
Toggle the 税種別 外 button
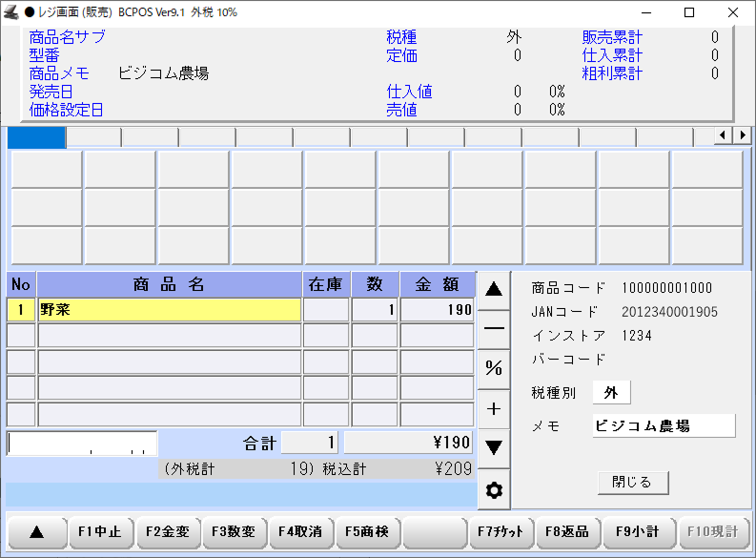pyautogui.click(x=611, y=393)
